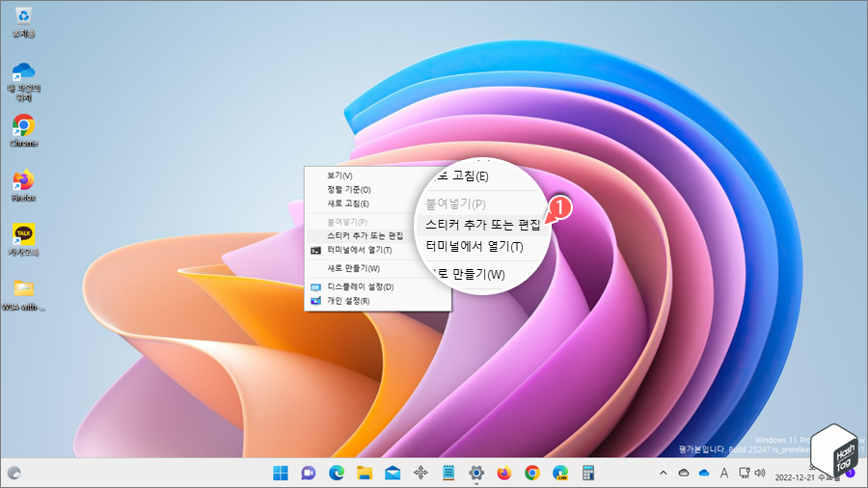Click the four-arrow move icon on the taskbar
The image size is (868, 488).
click(x=420, y=473)
